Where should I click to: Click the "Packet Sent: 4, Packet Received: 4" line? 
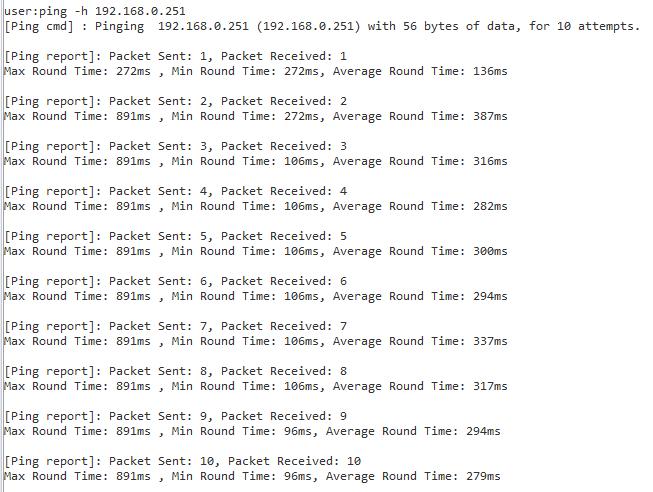pyautogui.click(x=228, y=191)
